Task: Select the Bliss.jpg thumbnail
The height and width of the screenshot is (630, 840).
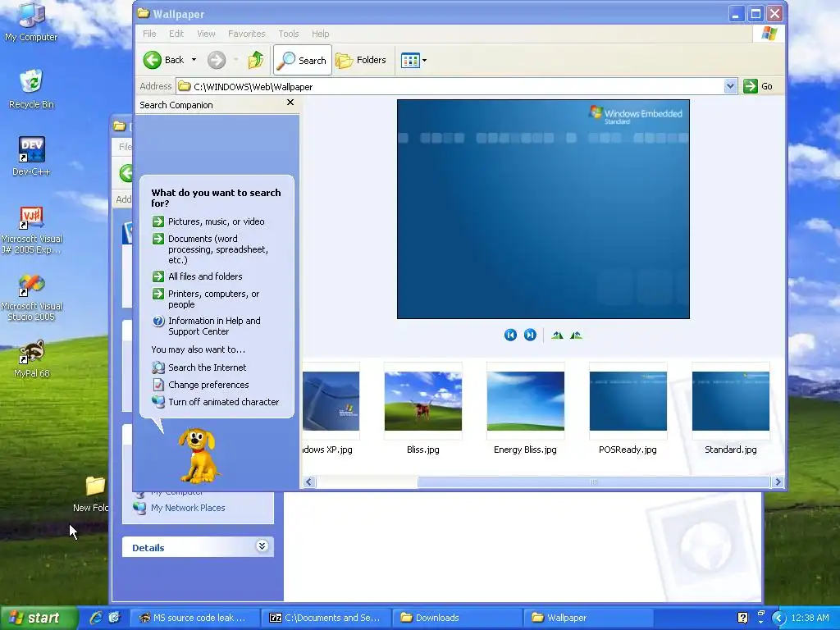Action: click(x=423, y=409)
